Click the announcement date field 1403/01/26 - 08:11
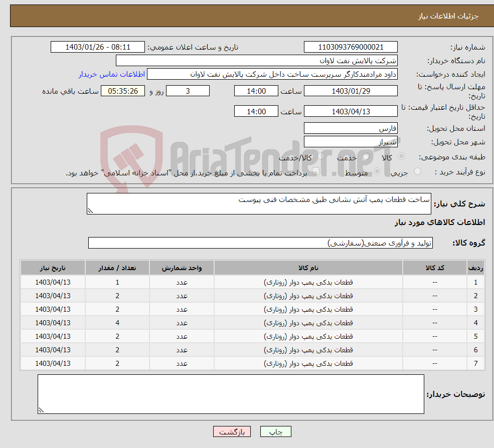This screenshot has height=448, width=494. click(x=98, y=47)
